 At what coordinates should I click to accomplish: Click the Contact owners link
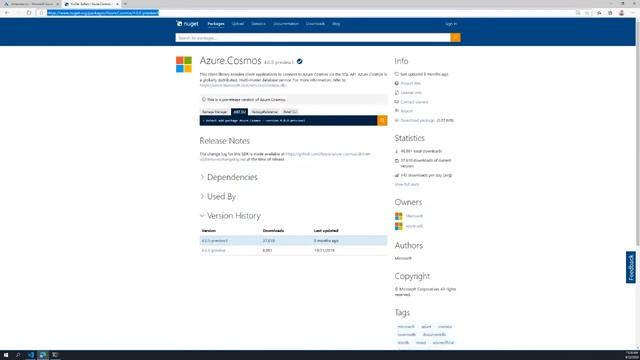coord(414,102)
